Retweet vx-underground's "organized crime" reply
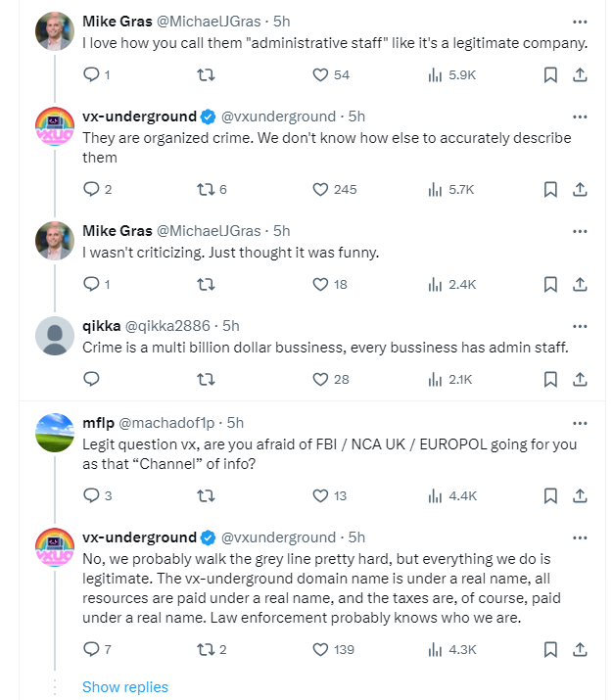613x700 pixels. coord(206,189)
